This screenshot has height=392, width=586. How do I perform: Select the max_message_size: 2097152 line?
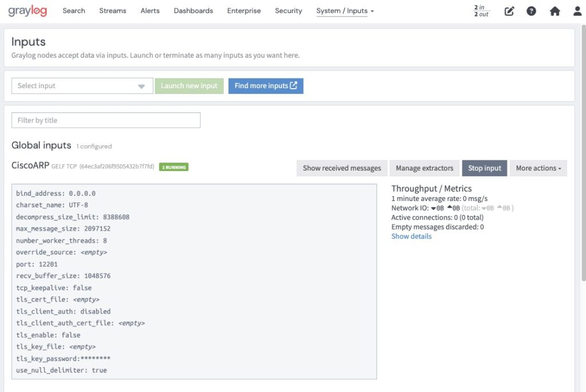(x=63, y=229)
